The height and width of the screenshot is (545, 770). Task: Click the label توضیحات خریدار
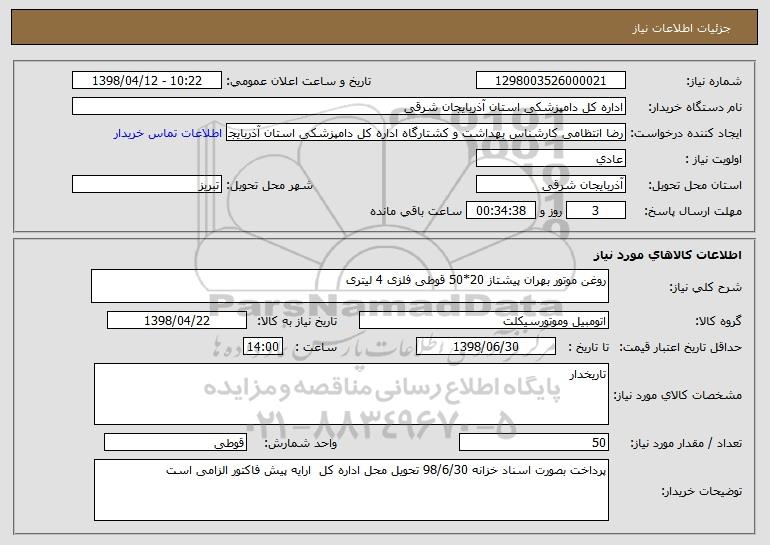click(702, 491)
